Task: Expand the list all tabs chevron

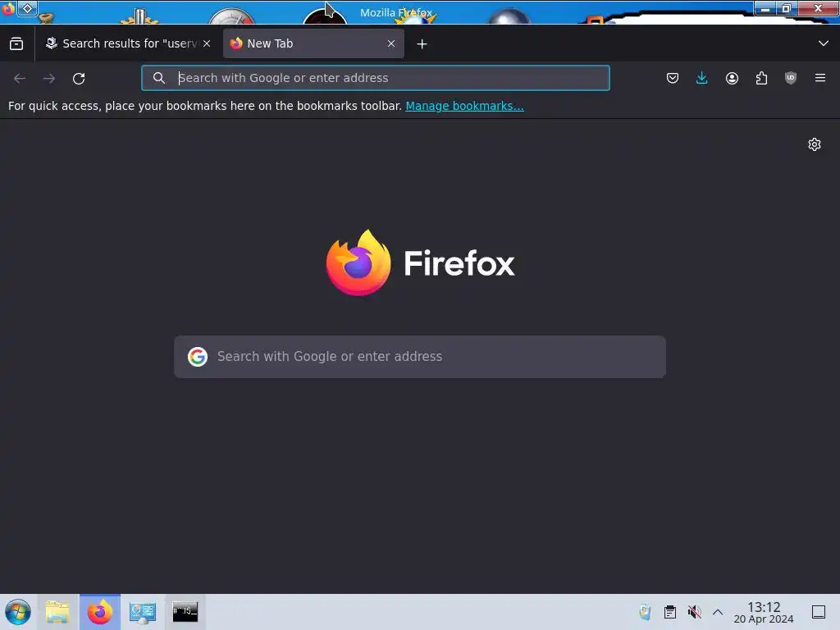Action: coord(824,43)
